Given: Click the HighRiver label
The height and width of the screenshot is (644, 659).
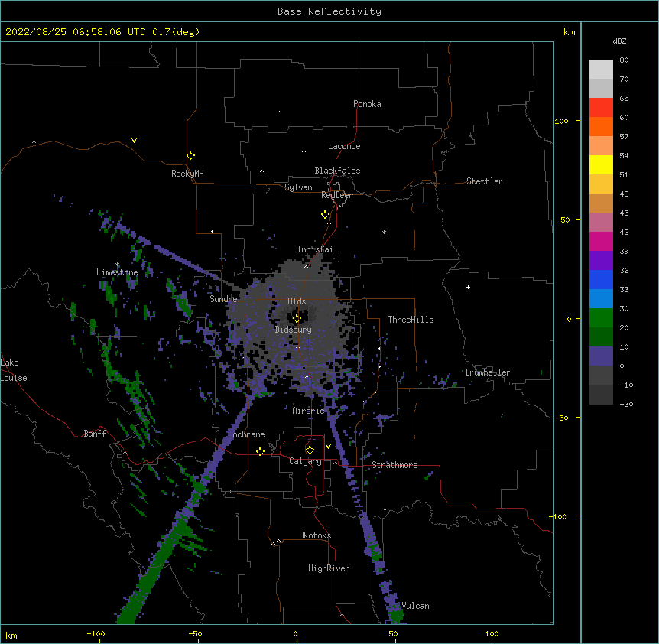Looking at the screenshot, I should tap(329, 568).
